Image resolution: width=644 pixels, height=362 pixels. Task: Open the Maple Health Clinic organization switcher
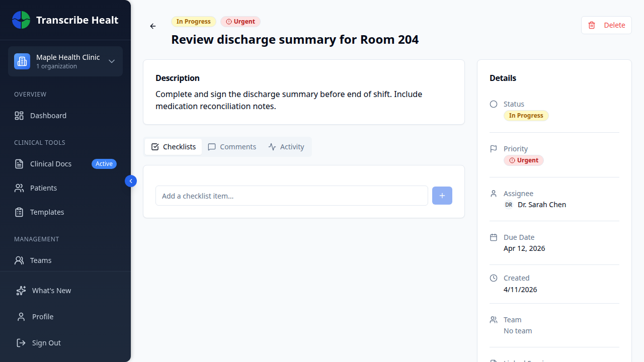pos(65,61)
